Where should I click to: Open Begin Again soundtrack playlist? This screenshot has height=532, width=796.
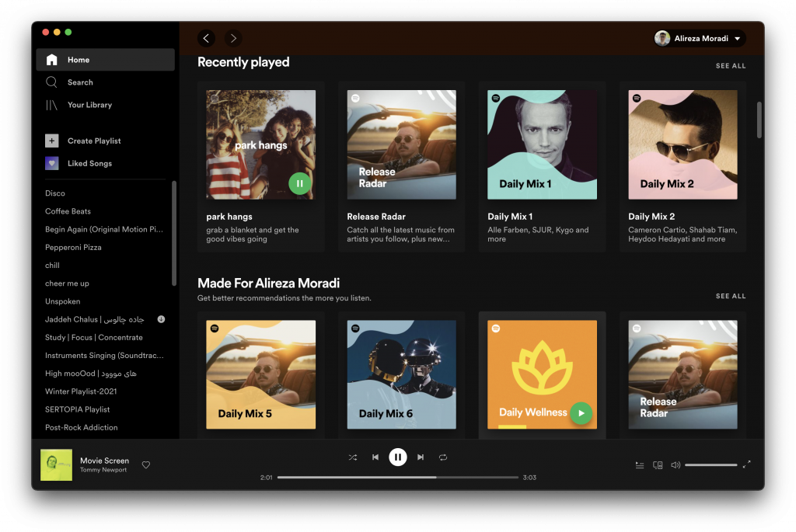click(x=104, y=229)
